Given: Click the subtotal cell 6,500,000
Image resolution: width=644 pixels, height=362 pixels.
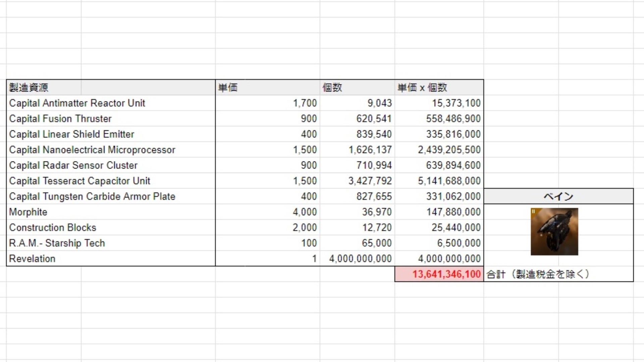Looking at the screenshot, I should [439, 243].
